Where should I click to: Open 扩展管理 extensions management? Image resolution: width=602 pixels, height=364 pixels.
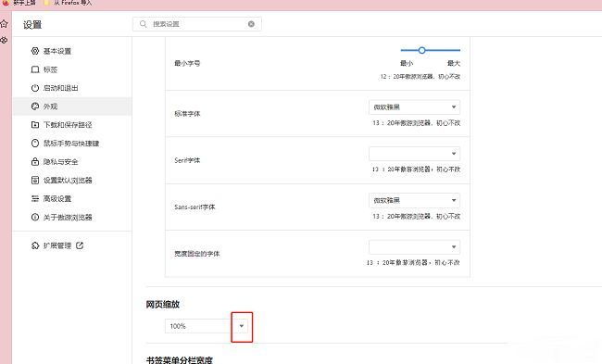pyautogui.click(x=56, y=245)
